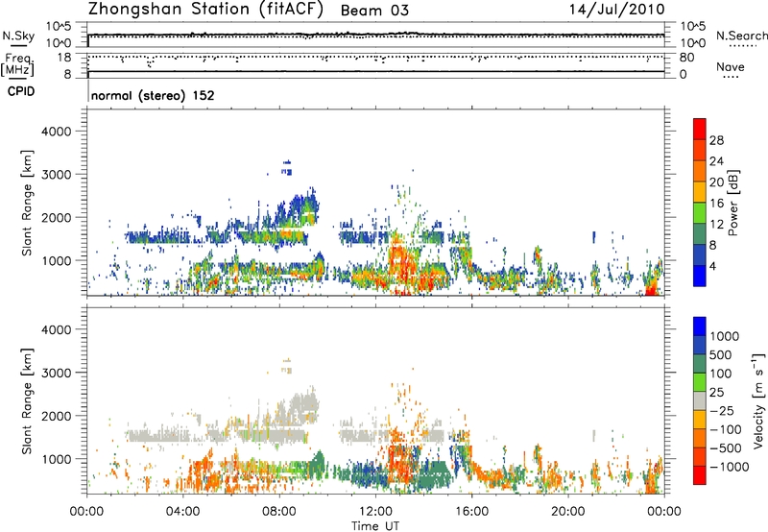Select the 4 dB colorbar tick label

click(x=713, y=267)
